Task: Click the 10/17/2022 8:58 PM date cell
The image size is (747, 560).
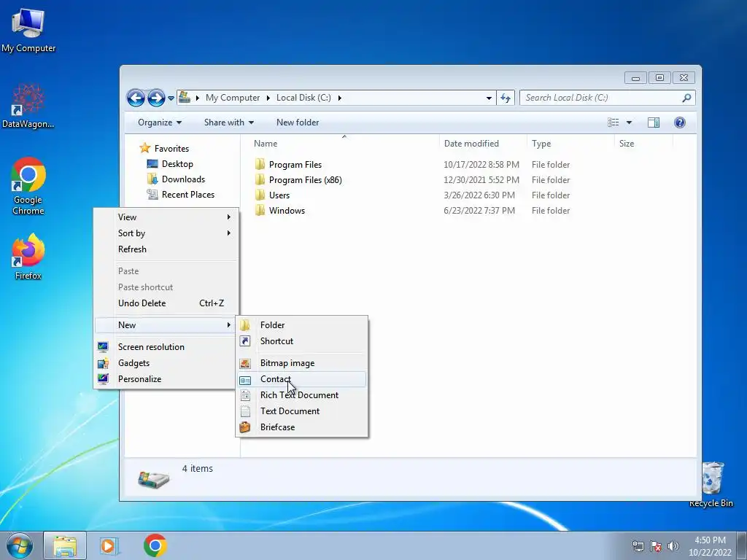Action: pos(481,164)
